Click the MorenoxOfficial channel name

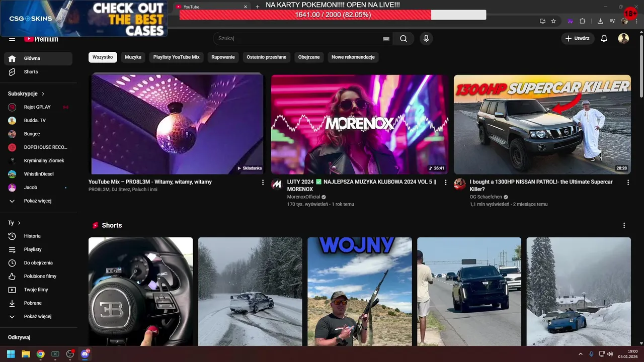[x=303, y=197]
